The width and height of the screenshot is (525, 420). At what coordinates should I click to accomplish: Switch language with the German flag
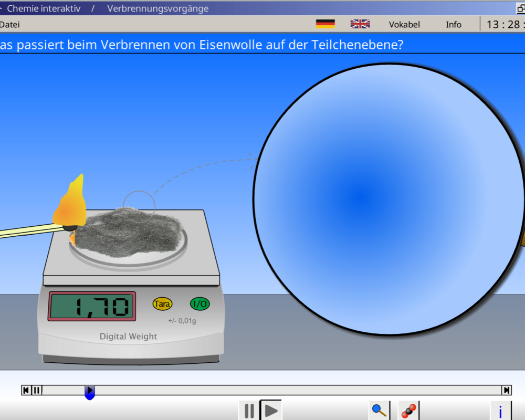[325, 24]
